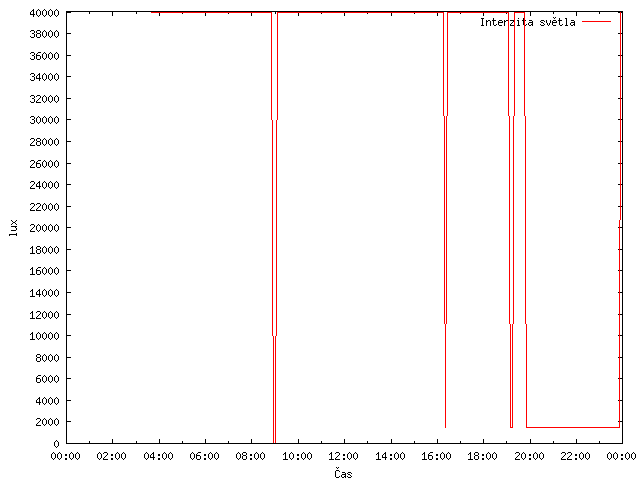
Task: Click the x-axis time label 16:00
Action: 436,456
